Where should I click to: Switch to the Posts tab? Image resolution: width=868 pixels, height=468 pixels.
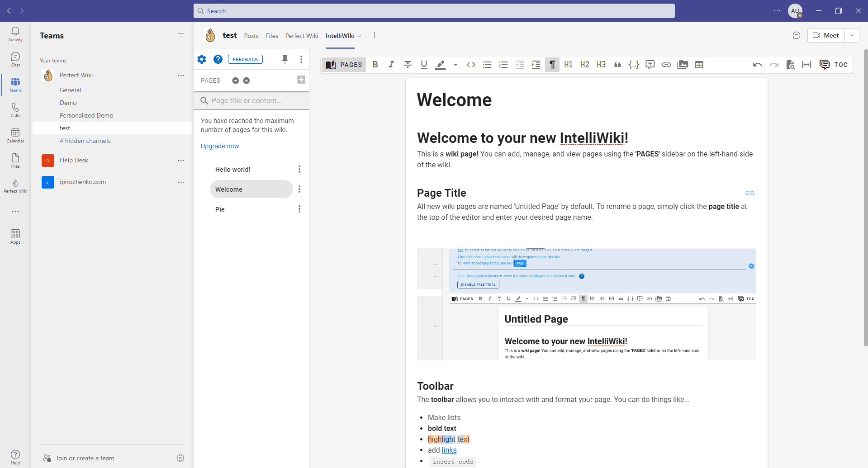pyautogui.click(x=251, y=36)
